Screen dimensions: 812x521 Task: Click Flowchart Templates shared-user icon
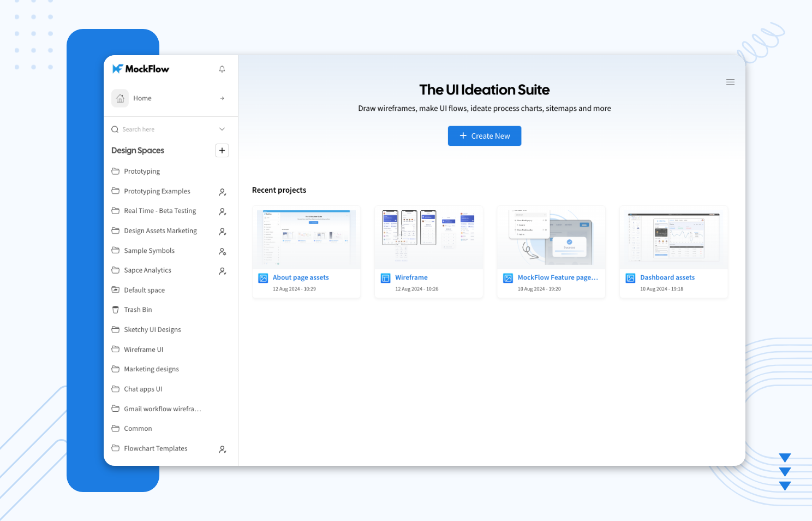[x=223, y=449]
